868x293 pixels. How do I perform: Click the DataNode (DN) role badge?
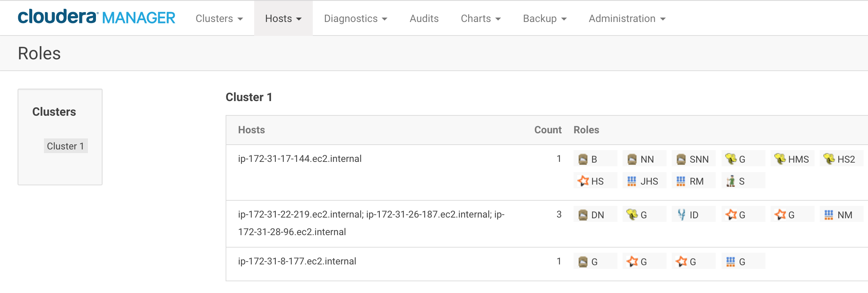[594, 214]
